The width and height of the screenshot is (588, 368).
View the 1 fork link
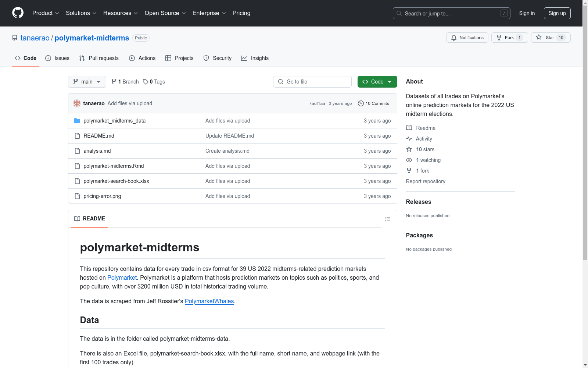(418, 171)
